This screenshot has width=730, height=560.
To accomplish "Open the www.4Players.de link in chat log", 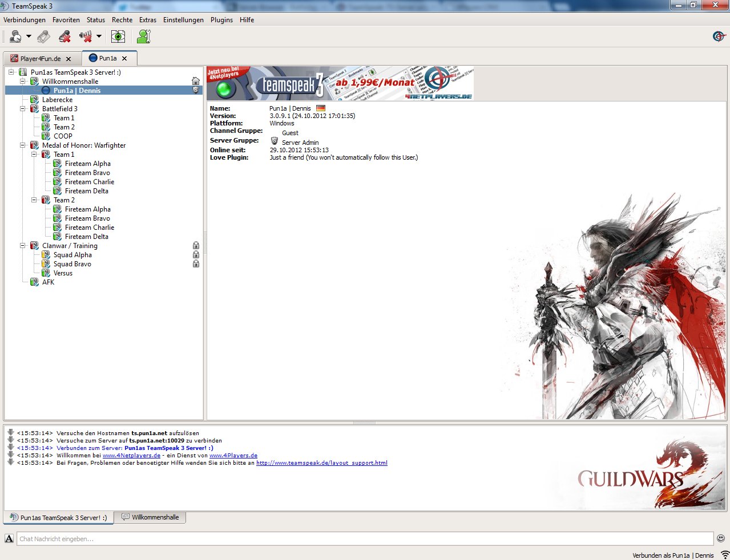I will [x=233, y=456].
